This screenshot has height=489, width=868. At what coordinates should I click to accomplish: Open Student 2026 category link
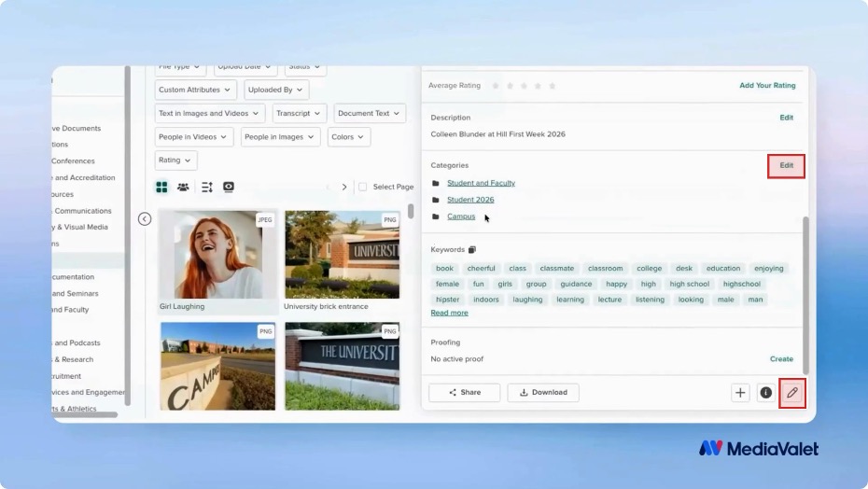[470, 200]
